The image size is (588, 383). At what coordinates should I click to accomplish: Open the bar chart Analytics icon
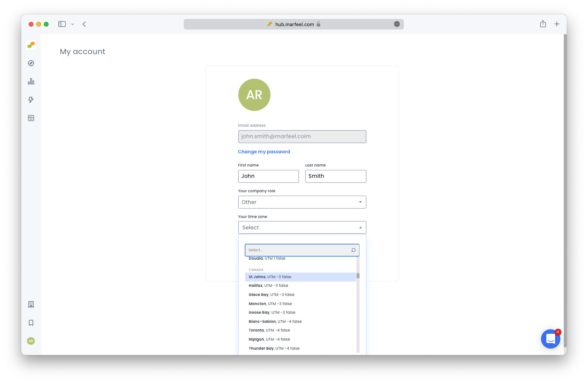coord(31,81)
